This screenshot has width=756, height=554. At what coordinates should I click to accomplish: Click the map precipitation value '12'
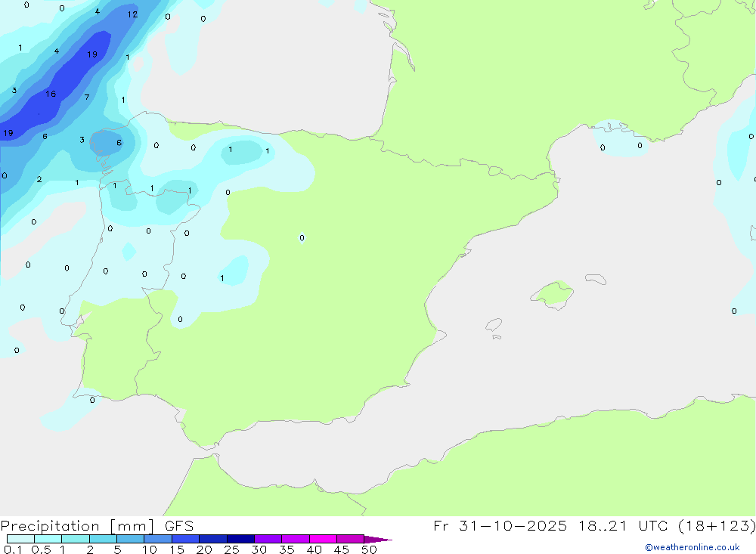(132, 14)
